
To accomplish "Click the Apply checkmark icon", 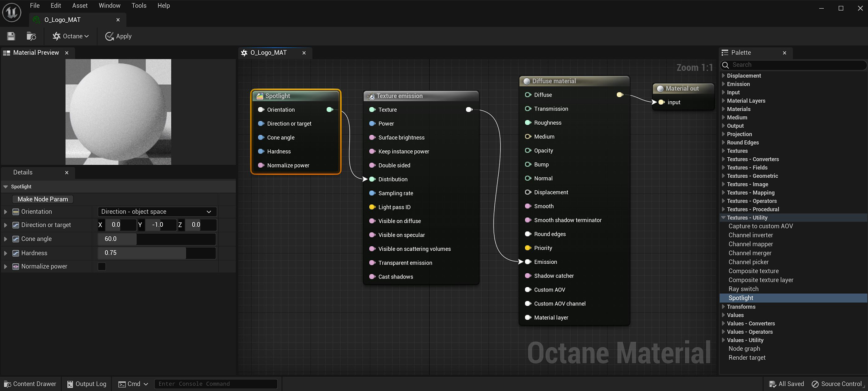I will click(x=109, y=36).
